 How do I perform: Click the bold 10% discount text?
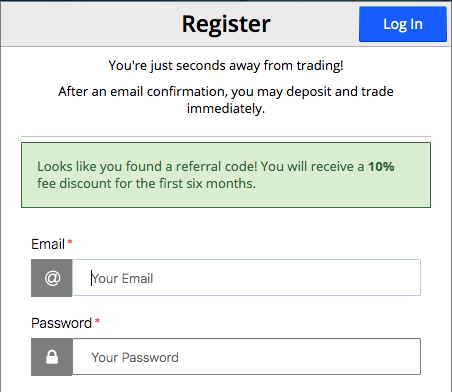click(381, 166)
